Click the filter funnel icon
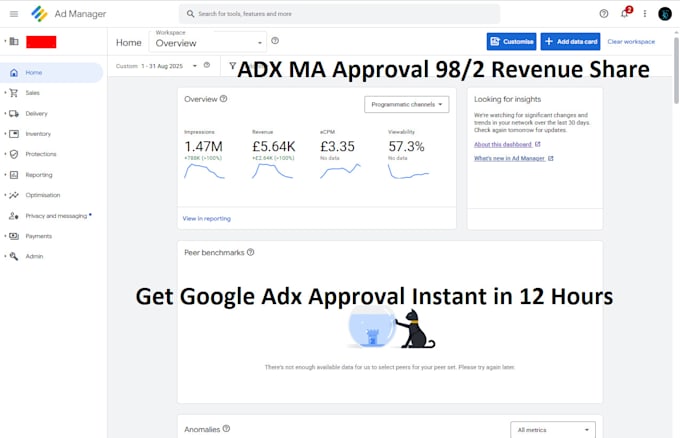This screenshot has width=680, height=438. (232, 65)
